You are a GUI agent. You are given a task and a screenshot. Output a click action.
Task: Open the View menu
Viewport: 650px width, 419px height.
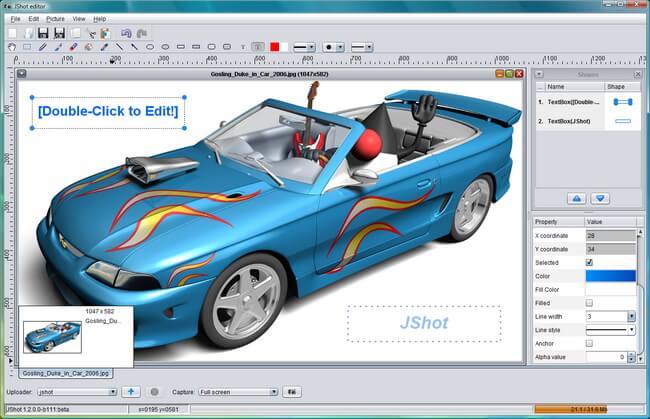(79, 19)
